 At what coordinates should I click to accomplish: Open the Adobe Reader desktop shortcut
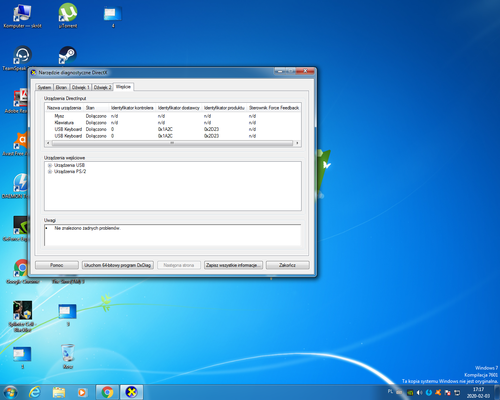point(21,101)
